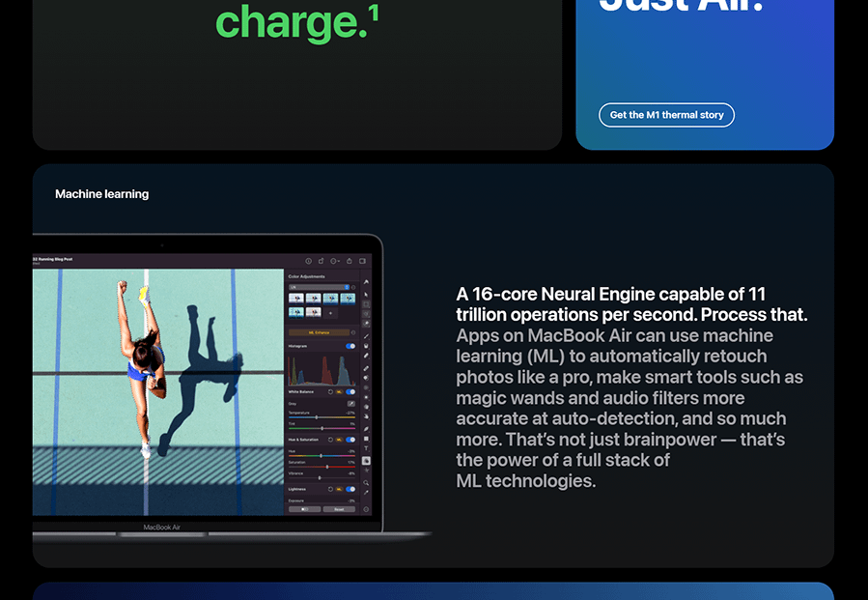Screen dimensions: 868x600
Task: Pick the gray eyedropper in White Balance
Action: pyautogui.click(x=350, y=403)
